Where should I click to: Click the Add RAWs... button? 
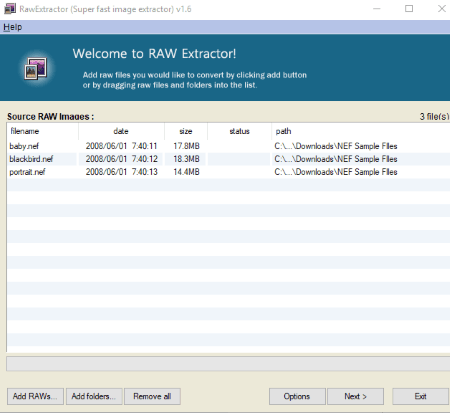35,396
